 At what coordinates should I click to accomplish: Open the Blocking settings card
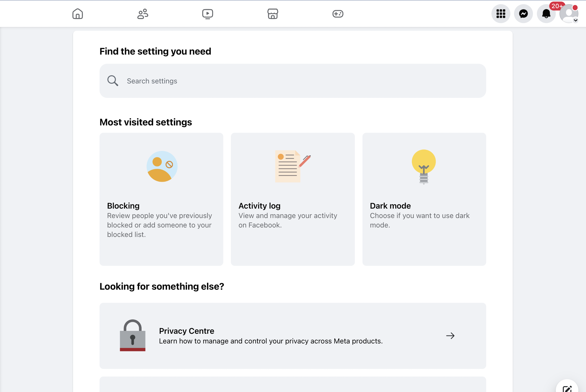click(x=161, y=199)
